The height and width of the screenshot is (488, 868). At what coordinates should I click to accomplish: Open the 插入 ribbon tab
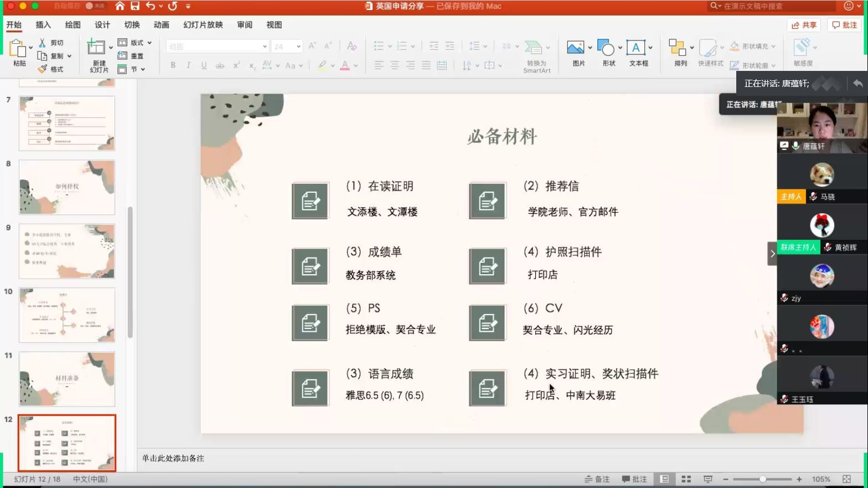tap(43, 25)
